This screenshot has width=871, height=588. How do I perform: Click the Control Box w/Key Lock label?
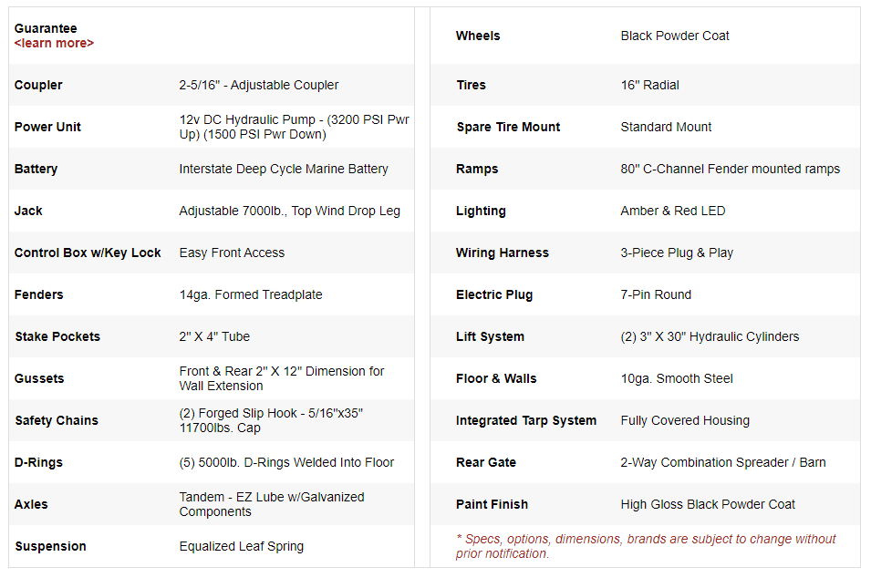[x=88, y=253]
